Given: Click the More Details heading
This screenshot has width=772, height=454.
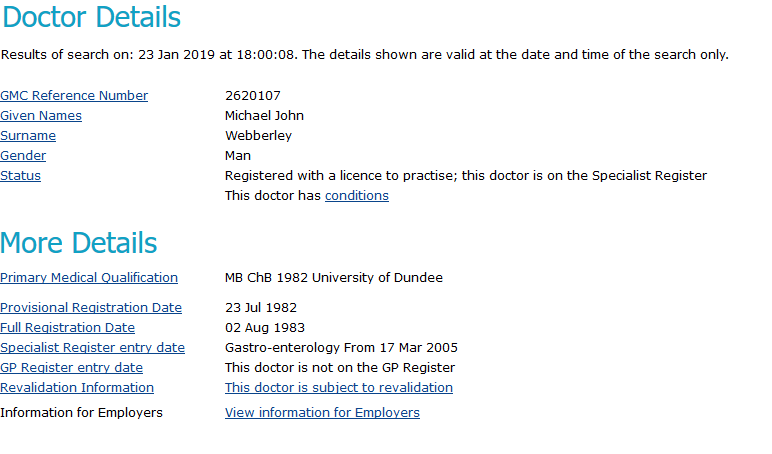Looking at the screenshot, I should [79, 243].
